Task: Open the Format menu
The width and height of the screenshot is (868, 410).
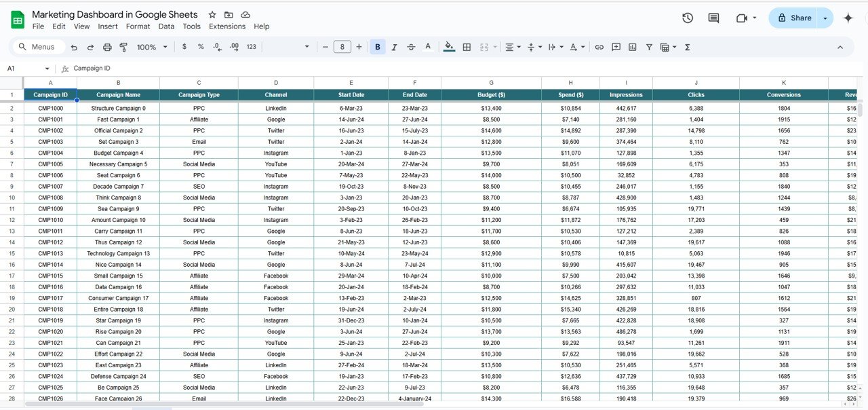Action: click(x=138, y=26)
